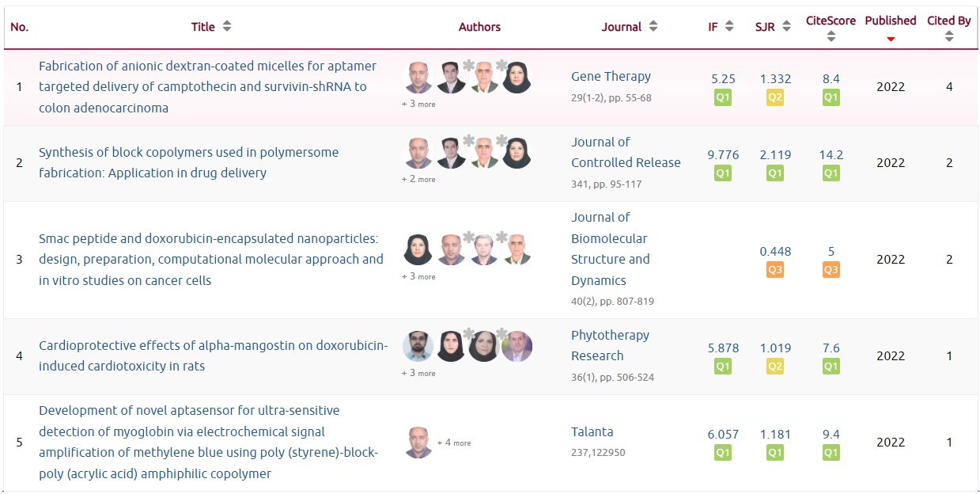Expand '+ 4 more' authors in row 5
Screen dimensions: 980x494
point(454,443)
